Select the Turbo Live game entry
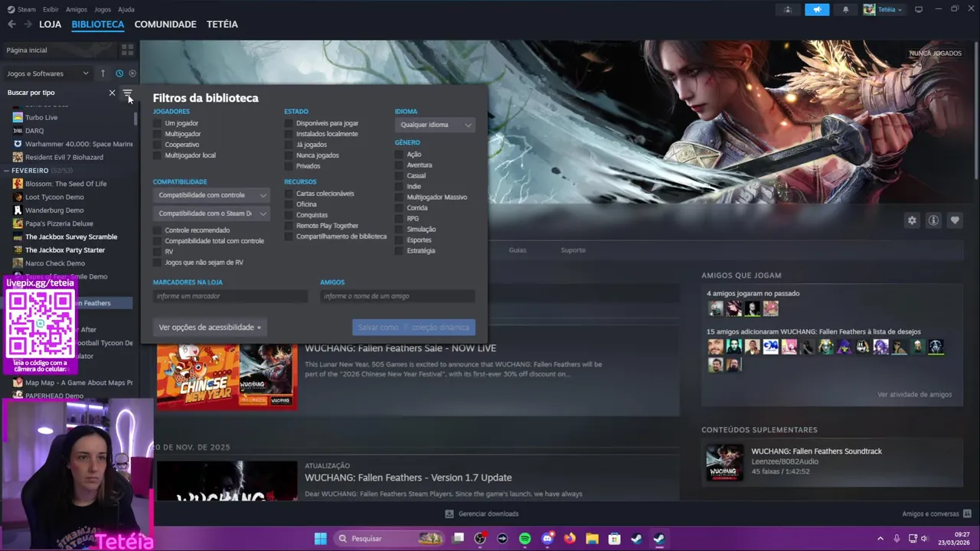Image resolution: width=980 pixels, height=551 pixels. (41, 118)
